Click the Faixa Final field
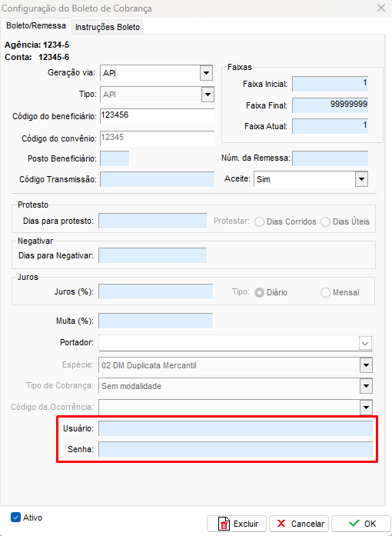 tap(331, 105)
